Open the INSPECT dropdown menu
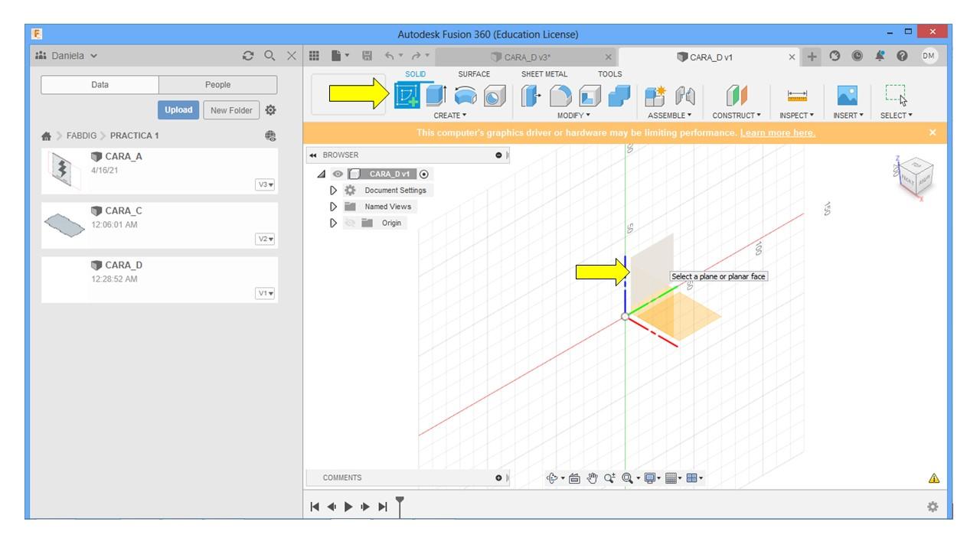The height and width of the screenshot is (551, 980). coord(797,116)
